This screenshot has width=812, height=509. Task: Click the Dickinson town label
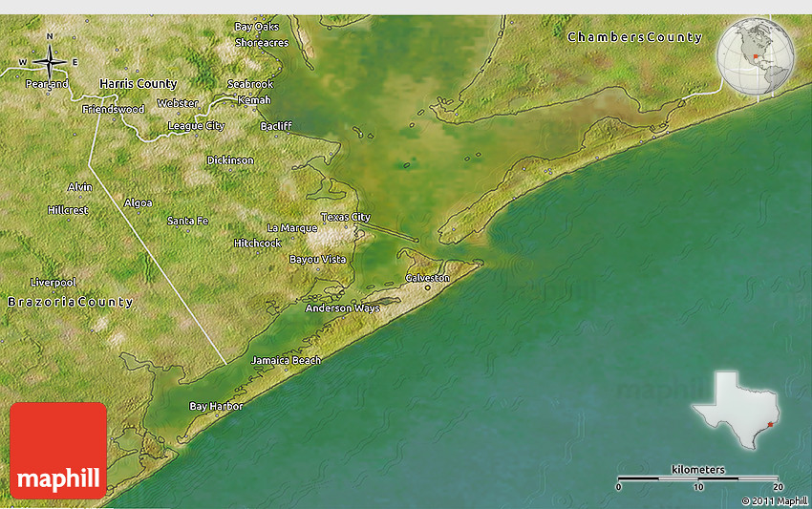[230, 160]
